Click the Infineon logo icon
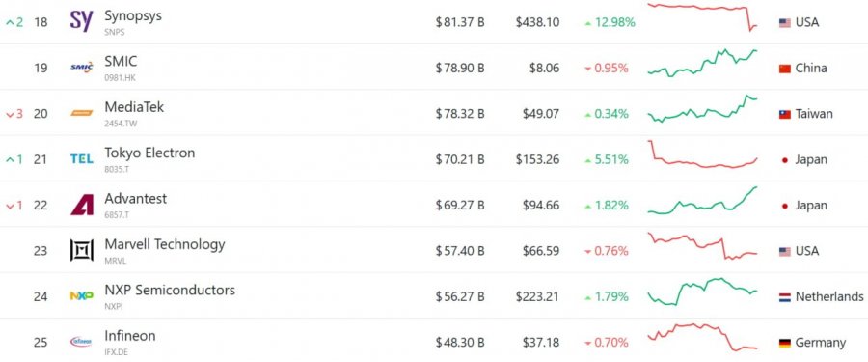The image size is (868, 362). coord(81,342)
